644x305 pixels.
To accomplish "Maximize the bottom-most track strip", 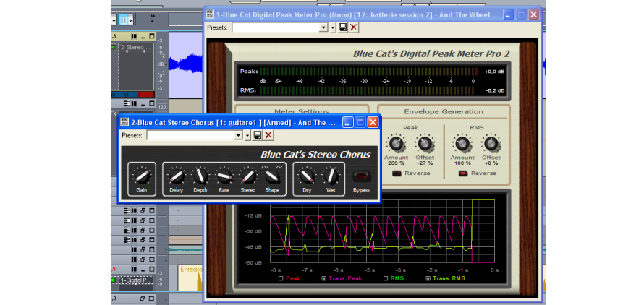I will pos(151,298).
